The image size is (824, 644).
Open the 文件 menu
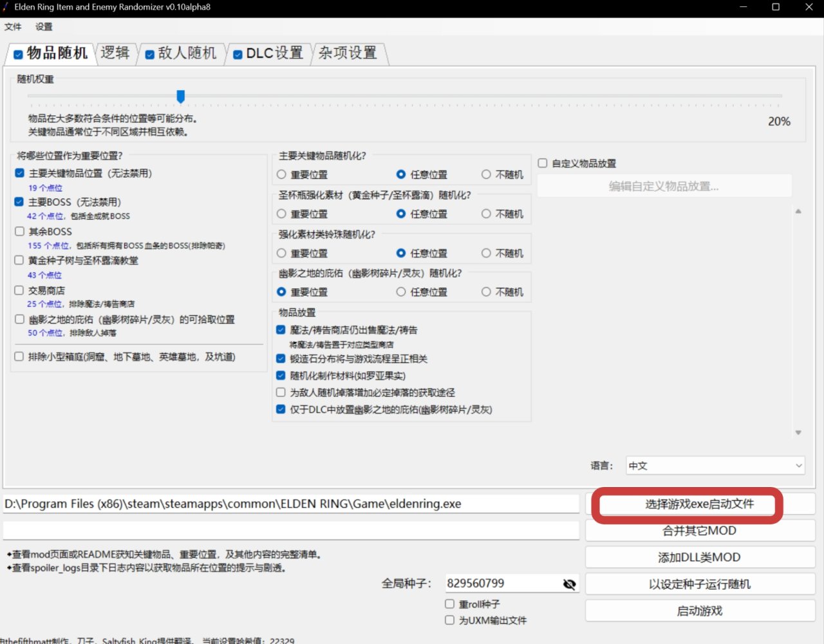(13, 27)
